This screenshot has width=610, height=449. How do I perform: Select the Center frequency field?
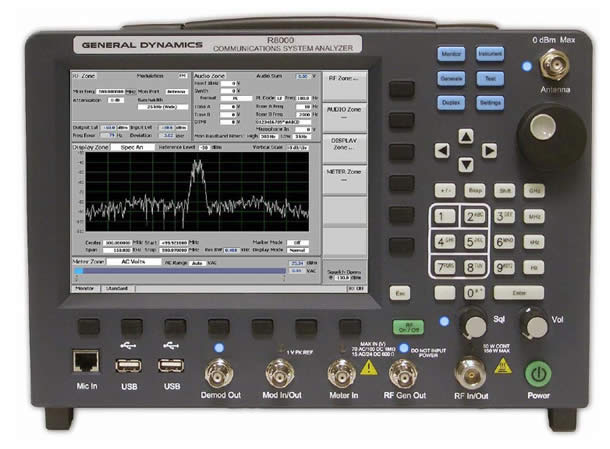click(x=117, y=242)
